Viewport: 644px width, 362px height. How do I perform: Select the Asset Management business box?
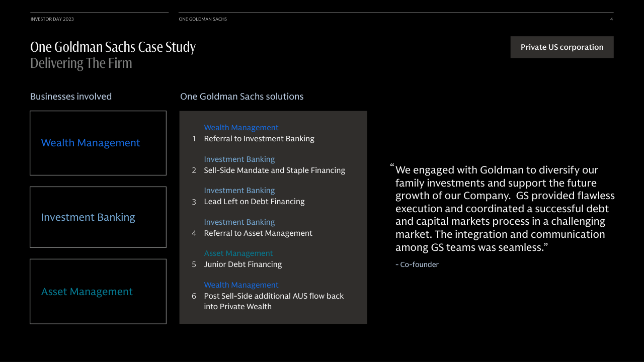[x=98, y=292]
